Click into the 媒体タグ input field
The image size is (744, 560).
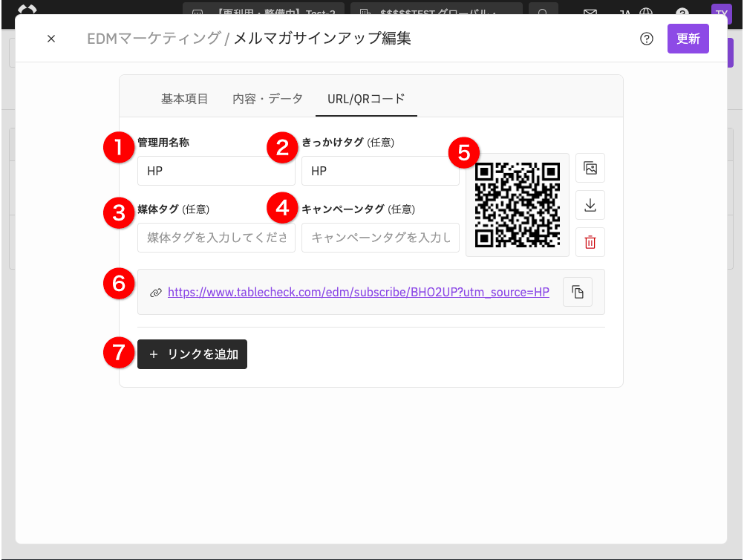(216, 237)
